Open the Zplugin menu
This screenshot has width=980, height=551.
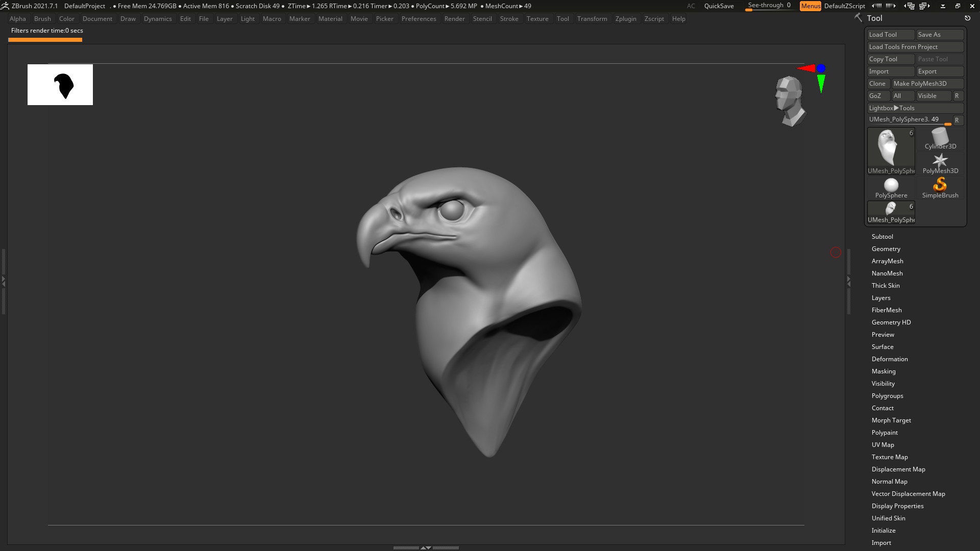[x=625, y=19]
